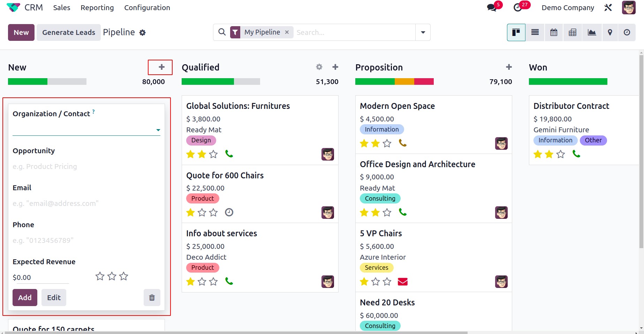Open Pipeline settings gear icon
This screenshot has height=334, width=644.
tap(142, 33)
